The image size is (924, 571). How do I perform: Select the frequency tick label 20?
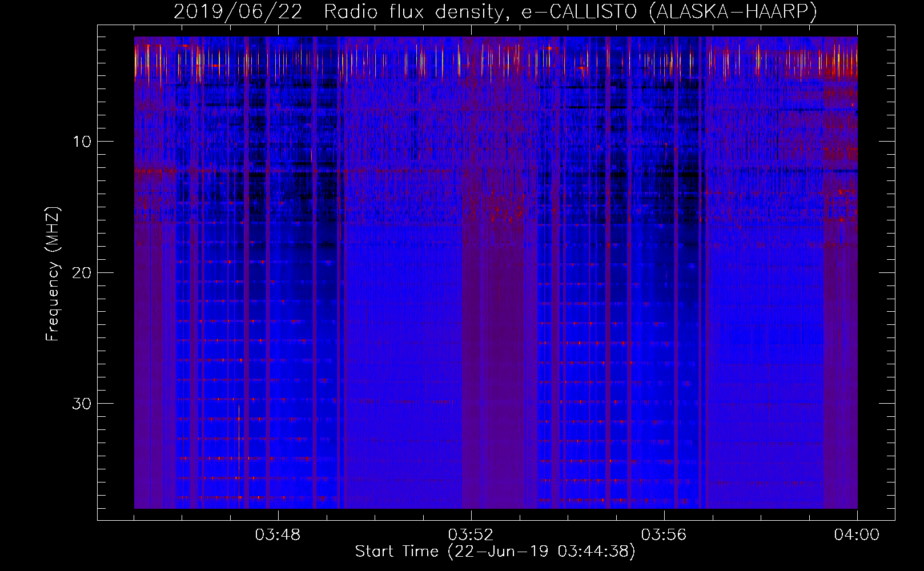click(x=82, y=273)
